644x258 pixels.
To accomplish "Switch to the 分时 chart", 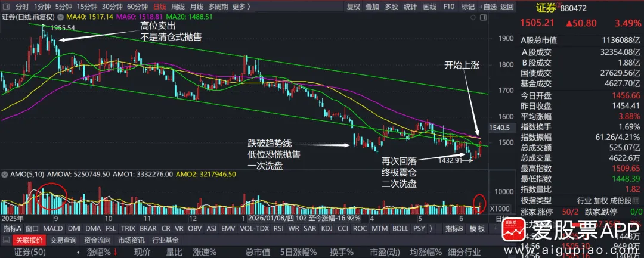I will (x=22, y=7).
